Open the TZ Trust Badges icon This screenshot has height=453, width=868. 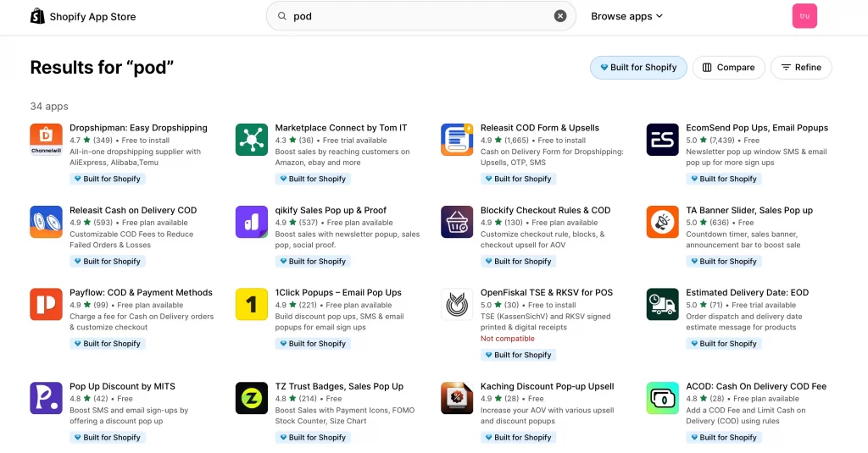coord(251,398)
